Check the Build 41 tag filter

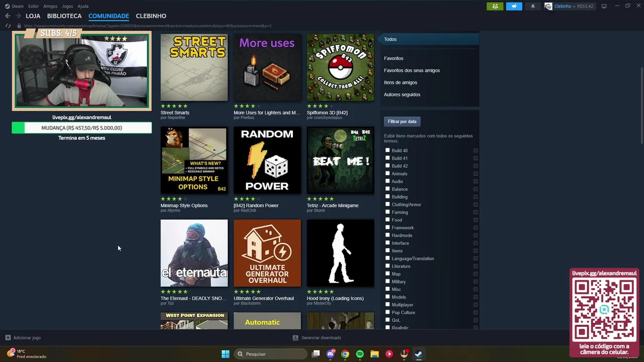coord(387,158)
